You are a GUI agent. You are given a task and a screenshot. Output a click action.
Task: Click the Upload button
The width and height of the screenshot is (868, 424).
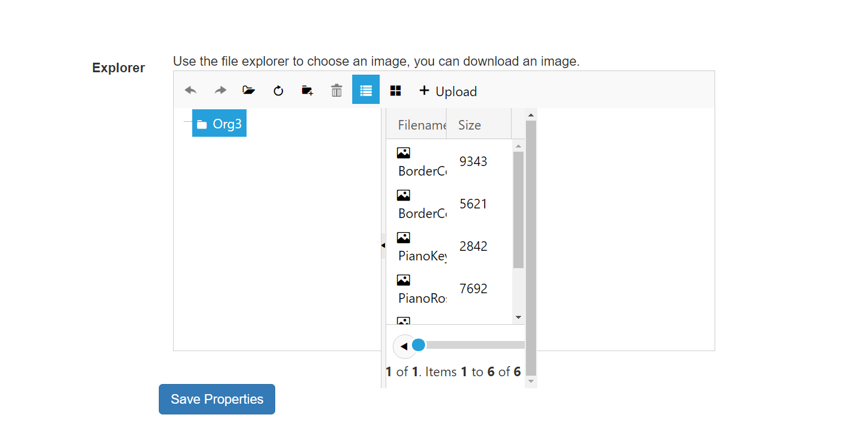[x=448, y=91]
